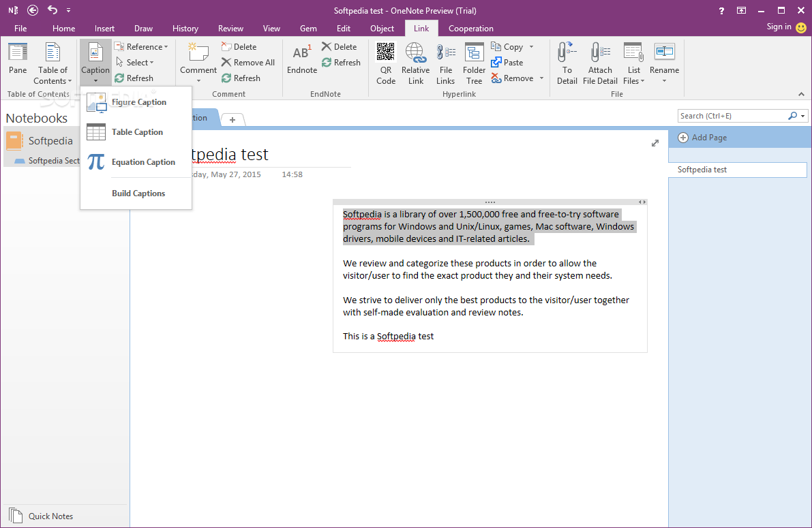Click the Rename file button
The height and width of the screenshot is (528, 812).
[665, 63]
